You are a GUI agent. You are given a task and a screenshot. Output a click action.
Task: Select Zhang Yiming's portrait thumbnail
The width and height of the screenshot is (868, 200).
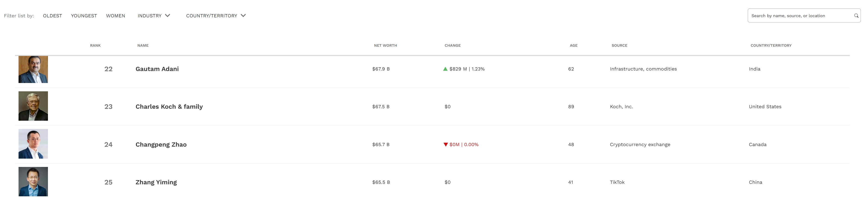coord(33,182)
